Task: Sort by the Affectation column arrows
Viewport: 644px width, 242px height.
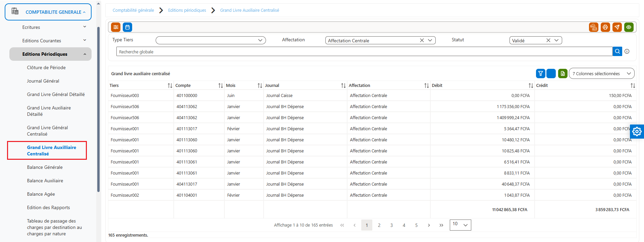Action: [x=427, y=86]
